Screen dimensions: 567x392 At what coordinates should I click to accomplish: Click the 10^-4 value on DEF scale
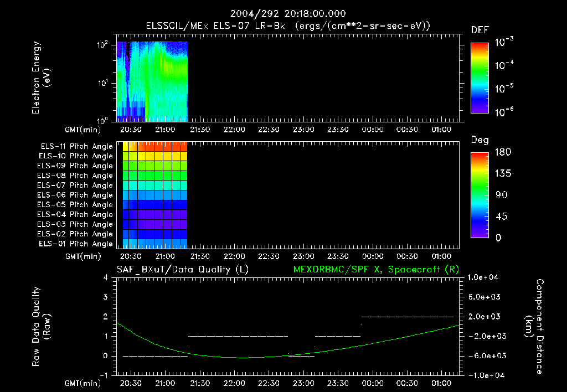coord(504,65)
